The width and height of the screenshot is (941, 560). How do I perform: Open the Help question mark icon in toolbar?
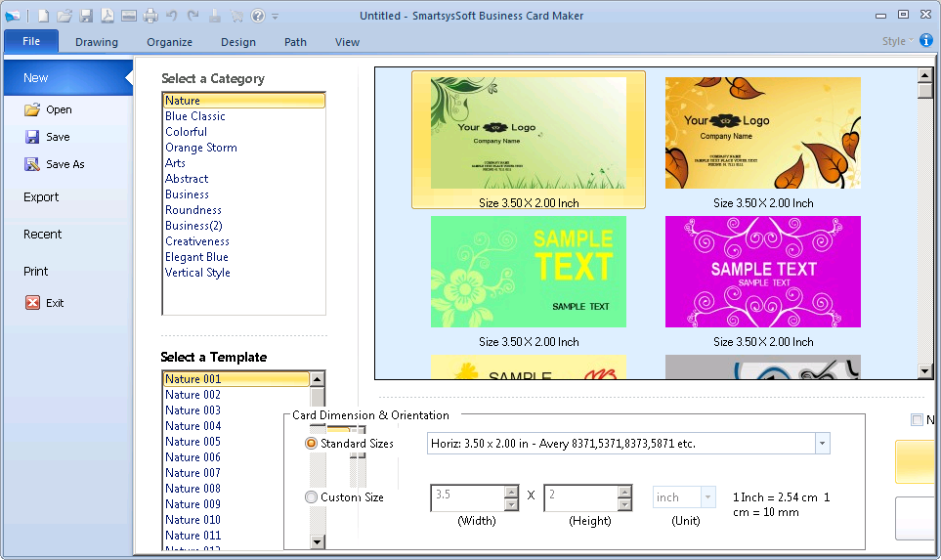point(258,16)
